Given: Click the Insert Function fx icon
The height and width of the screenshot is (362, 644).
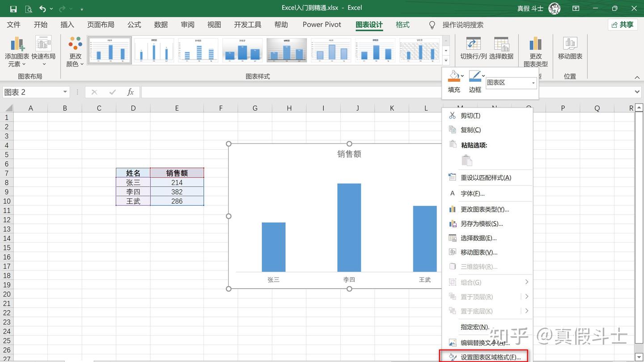Looking at the screenshot, I should click(130, 92).
